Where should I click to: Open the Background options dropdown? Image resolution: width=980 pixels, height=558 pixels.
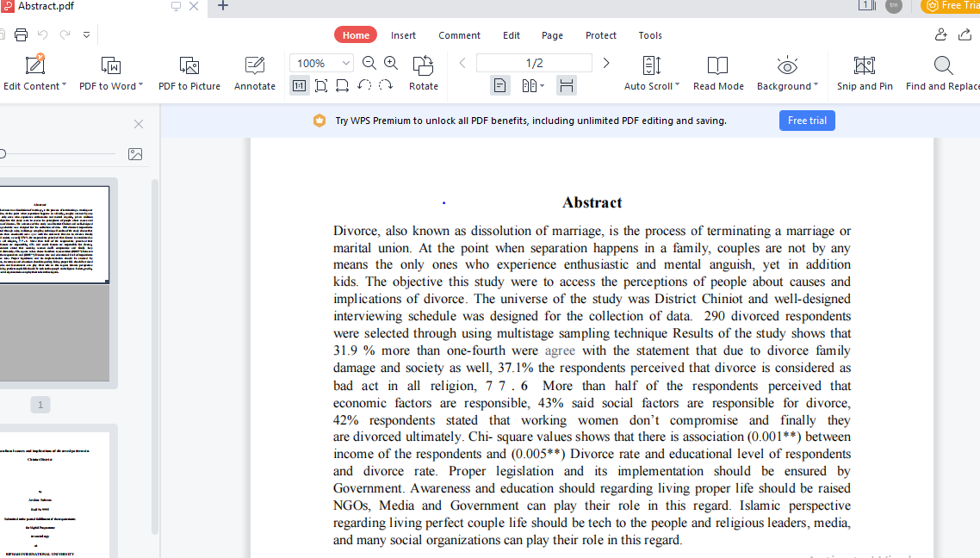(x=786, y=73)
